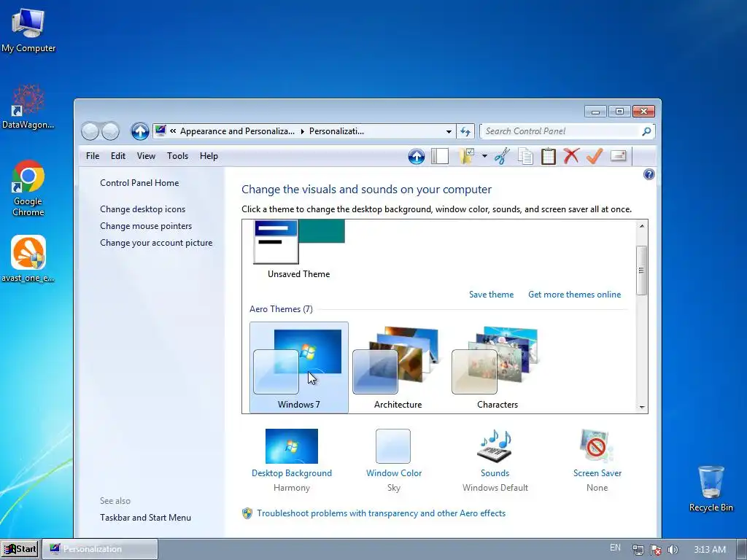Open the Screen Saver settings icon
This screenshot has height=560, width=747.
(x=597, y=446)
